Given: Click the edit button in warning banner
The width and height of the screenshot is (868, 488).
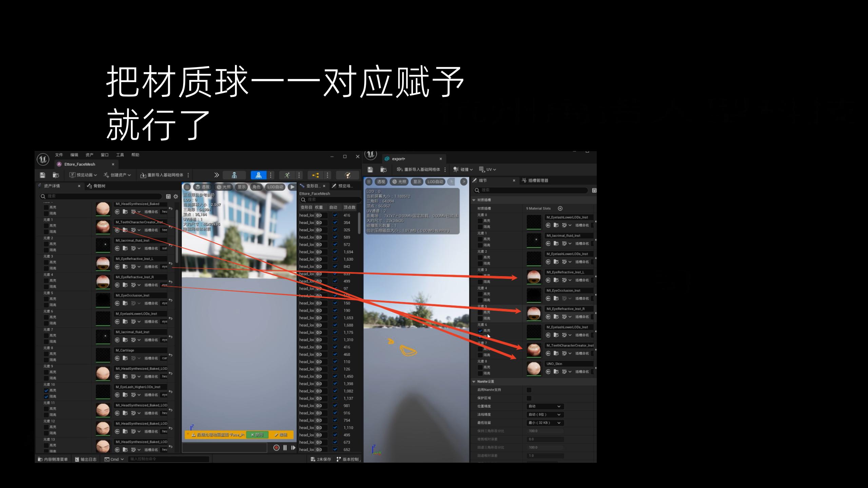Looking at the screenshot, I should (x=281, y=435).
